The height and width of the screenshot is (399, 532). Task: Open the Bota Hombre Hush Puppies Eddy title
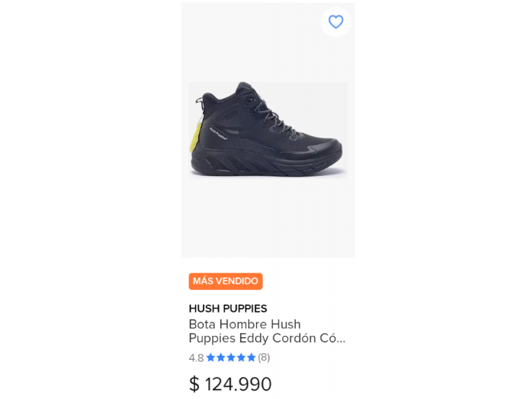267,331
